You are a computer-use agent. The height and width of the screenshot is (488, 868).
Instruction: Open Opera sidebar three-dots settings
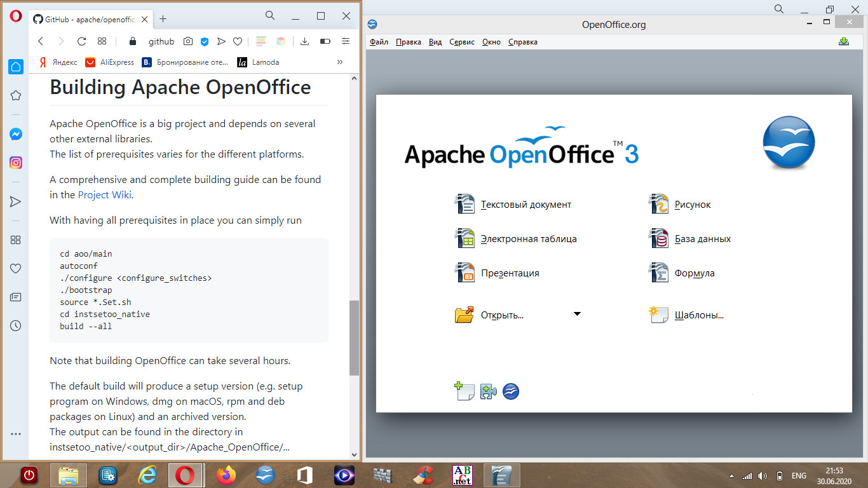(x=16, y=434)
